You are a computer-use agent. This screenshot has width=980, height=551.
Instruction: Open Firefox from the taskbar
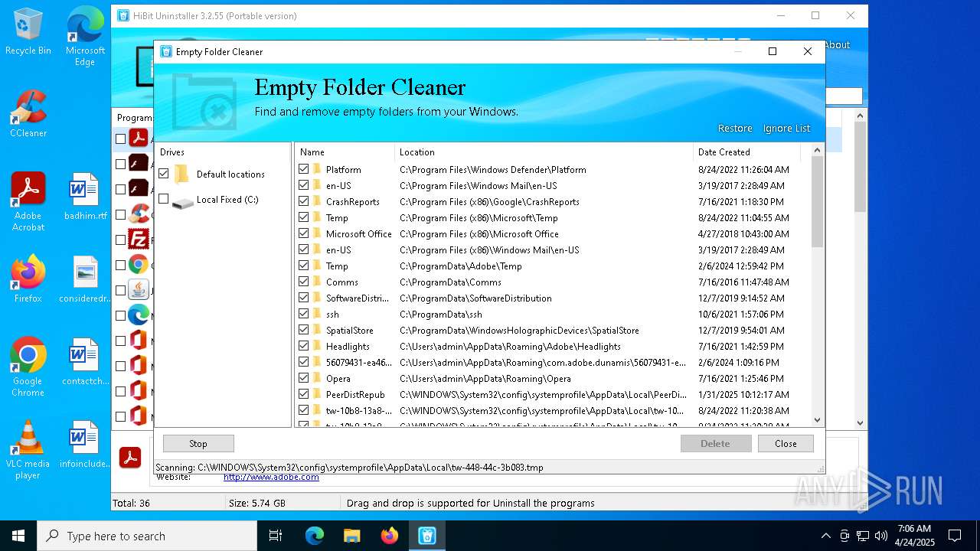[x=389, y=536]
